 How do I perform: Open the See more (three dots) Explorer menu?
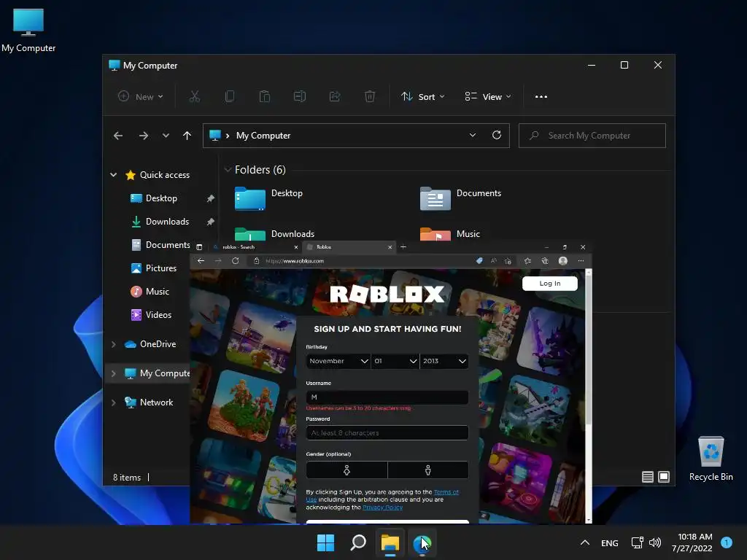[x=541, y=97]
